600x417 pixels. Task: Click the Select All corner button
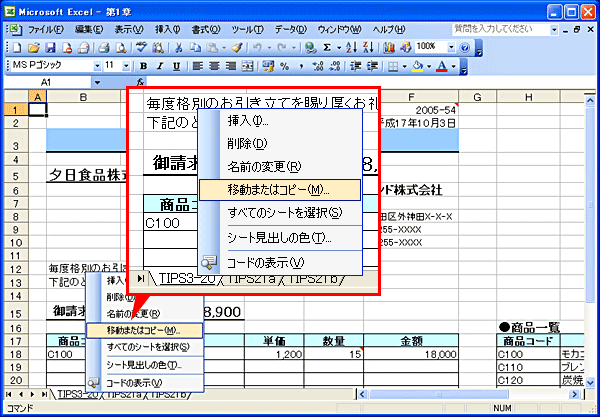(15, 97)
